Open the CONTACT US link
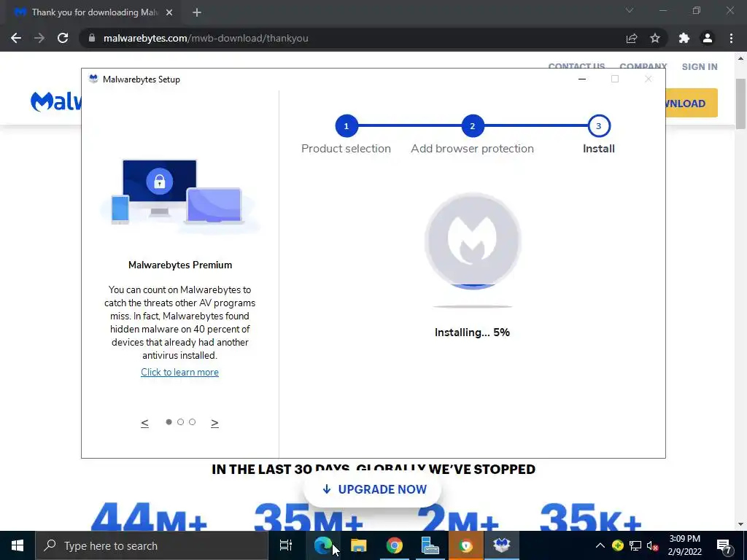 point(576,66)
